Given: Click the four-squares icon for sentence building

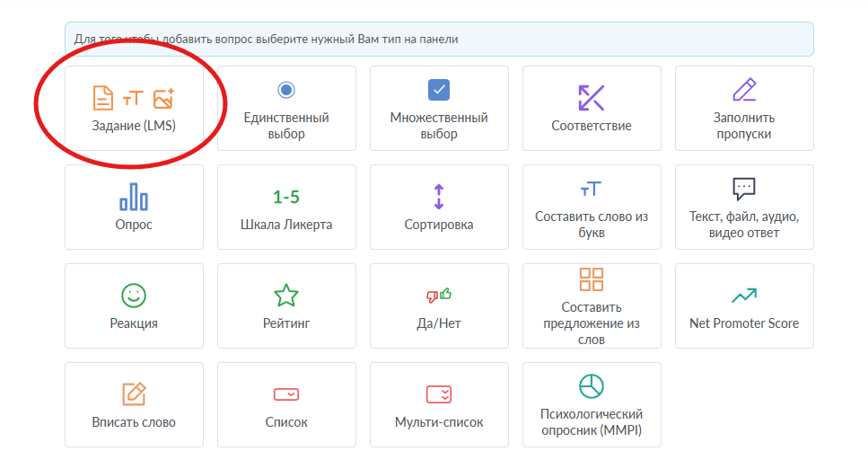Looking at the screenshot, I should (592, 279).
